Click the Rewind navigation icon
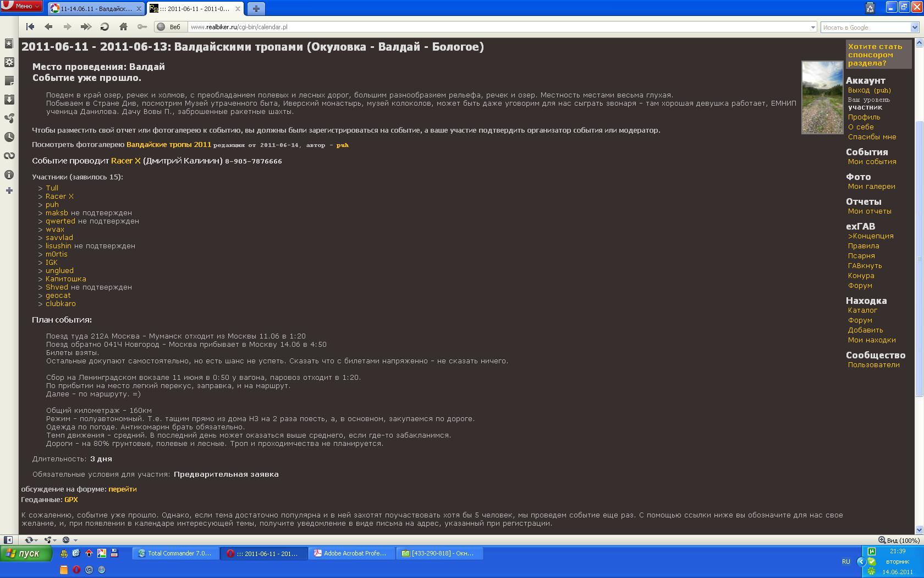Image resolution: width=924 pixels, height=578 pixels. click(30, 26)
